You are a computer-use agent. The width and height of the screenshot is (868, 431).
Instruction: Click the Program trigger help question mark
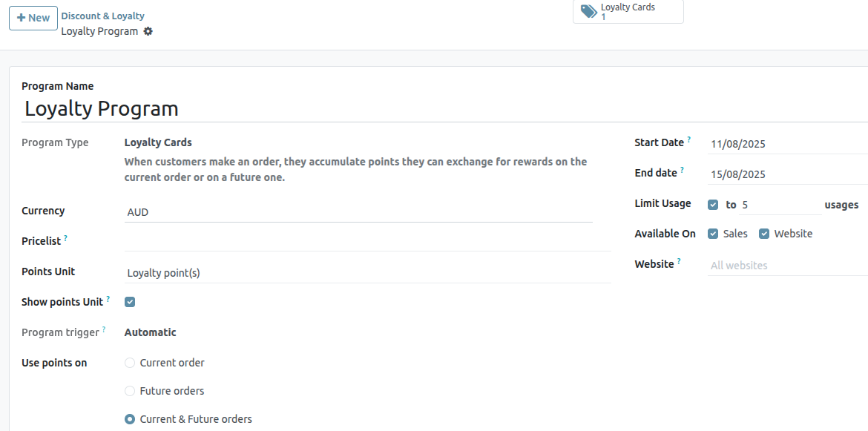104,329
